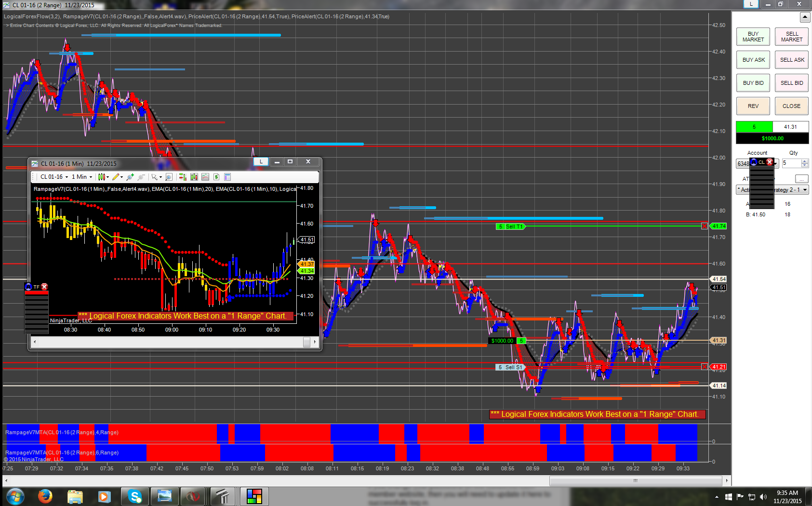This screenshot has height=506, width=812.
Task: Open the 1 Min interval dropdown
Action: coord(82,177)
